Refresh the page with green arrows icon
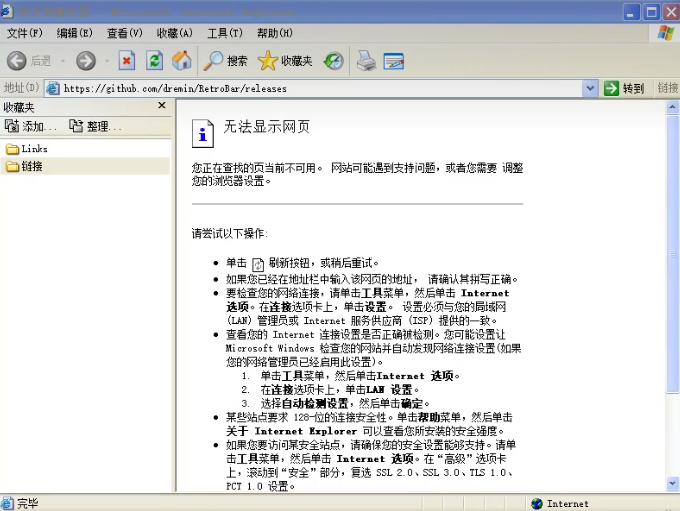The height and width of the screenshot is (511, 680). tap(154, 61)
